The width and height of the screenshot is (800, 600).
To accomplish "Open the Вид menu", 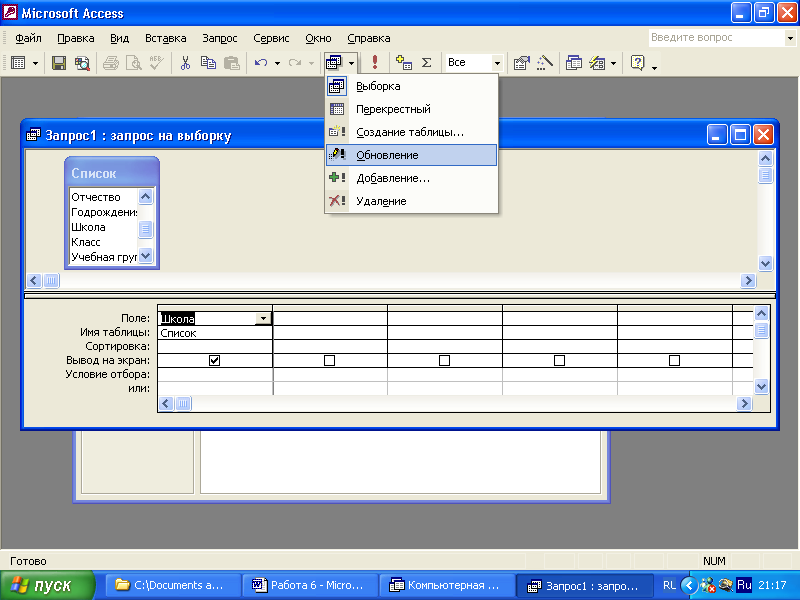I will 119,38.
